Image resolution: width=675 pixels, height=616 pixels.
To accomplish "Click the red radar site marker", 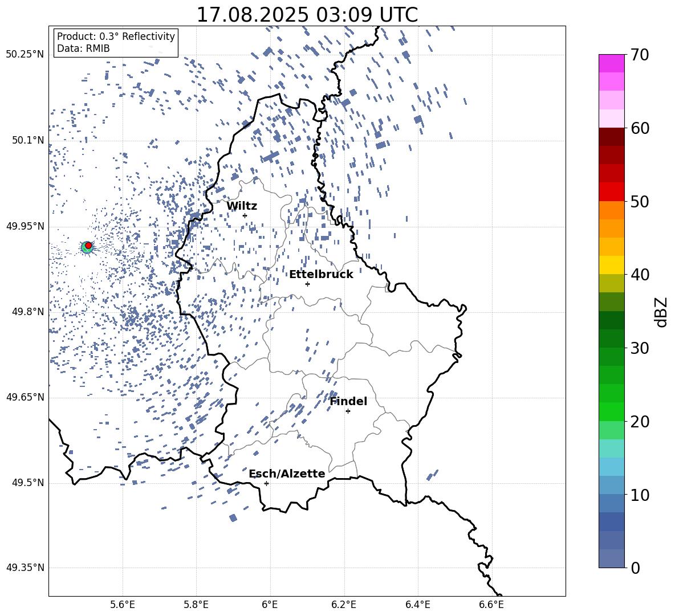I will [88, 245].
